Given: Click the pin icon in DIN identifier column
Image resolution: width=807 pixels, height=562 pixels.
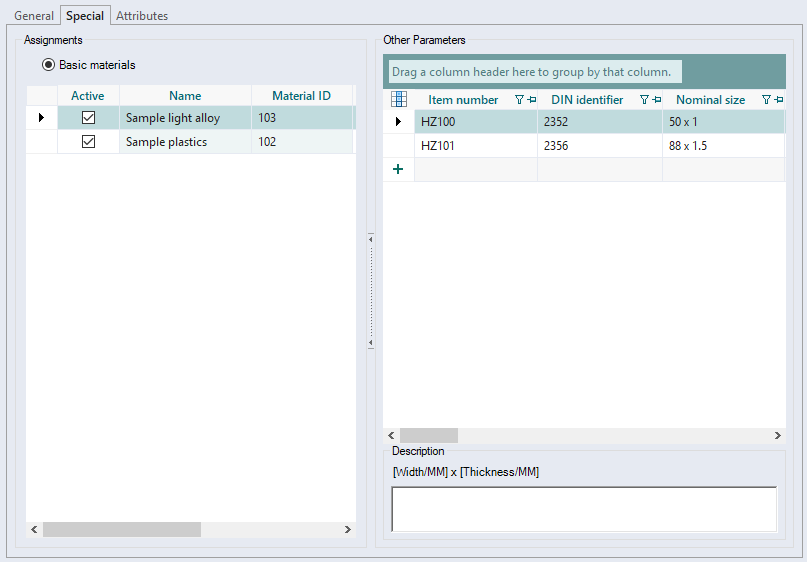Looking at the screenshot, I should (657, 100).
